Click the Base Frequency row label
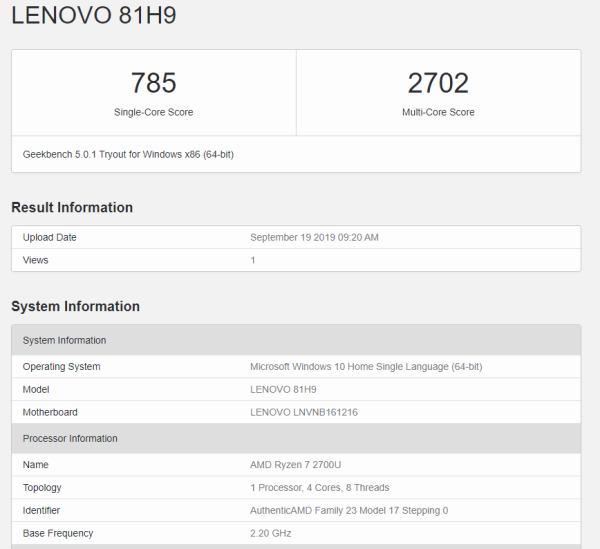600x549 pixels. click(58, 533)
